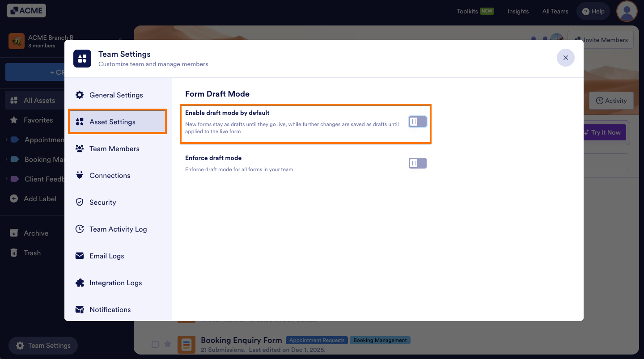Click the Invite Members button

point(601,40)
